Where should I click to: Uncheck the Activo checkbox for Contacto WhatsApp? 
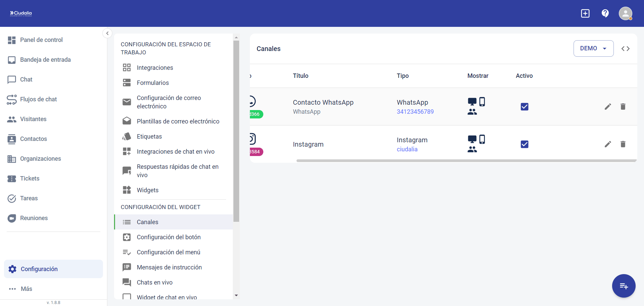click(525, 106)
